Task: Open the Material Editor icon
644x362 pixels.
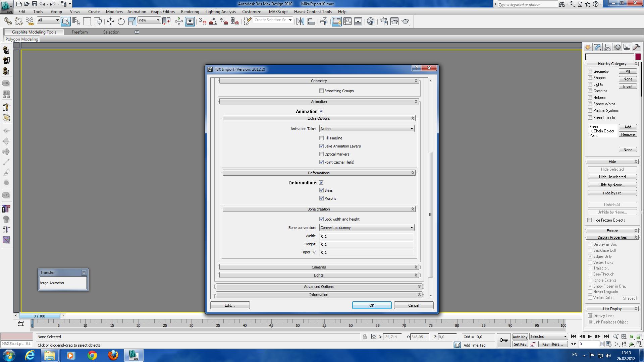Action: click(371, 21)
